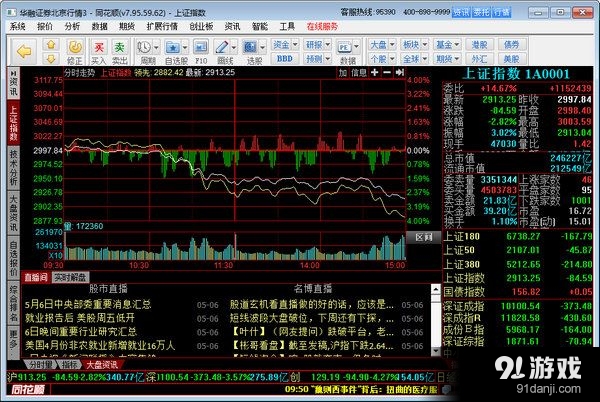600x402 pixels.
Task: Select the 综合排名 sidebar tab
Action: (13, 303)
